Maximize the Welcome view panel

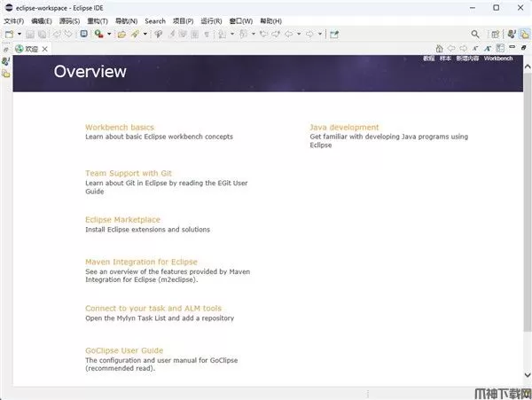pos(524,48)
